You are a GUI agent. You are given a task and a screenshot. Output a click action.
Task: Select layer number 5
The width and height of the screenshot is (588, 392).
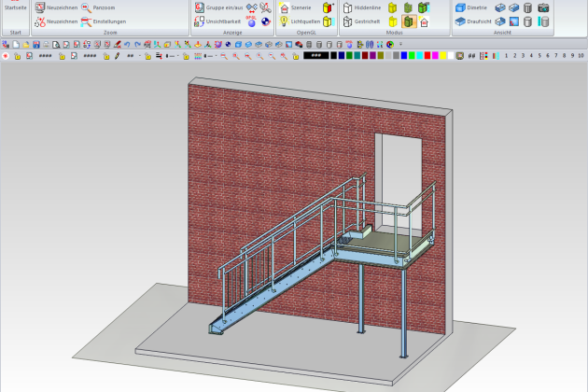(538, 56)
